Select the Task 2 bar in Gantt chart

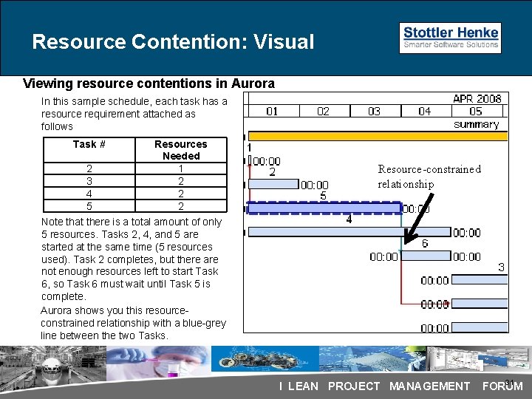(273, 184)
